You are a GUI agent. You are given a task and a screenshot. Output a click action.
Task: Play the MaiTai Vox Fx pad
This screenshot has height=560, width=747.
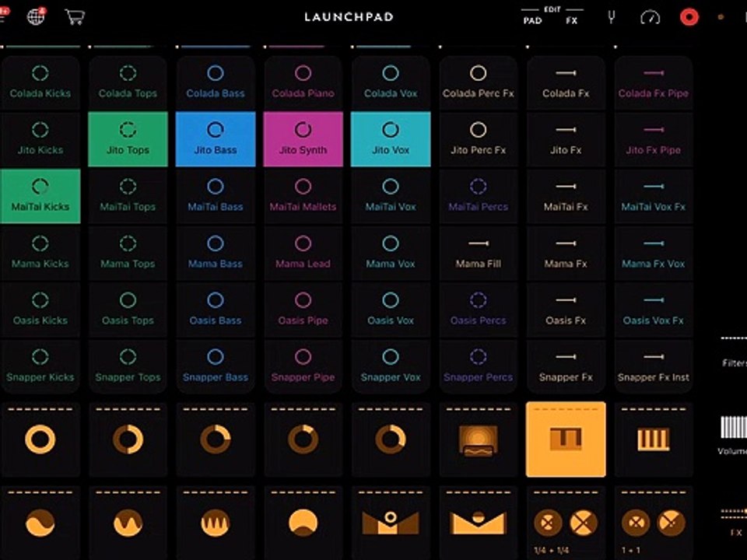click(x=654, y=196)
